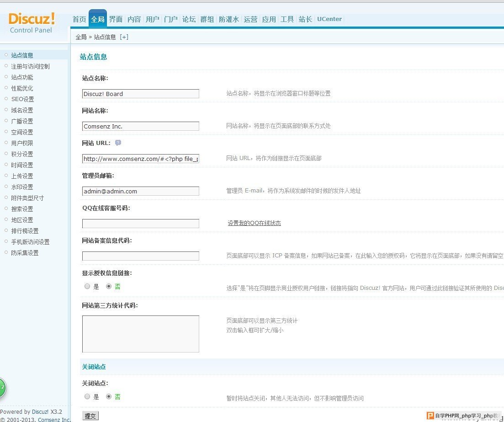
Task: Open the 全局 top menu tab
Action: point(97,19)
